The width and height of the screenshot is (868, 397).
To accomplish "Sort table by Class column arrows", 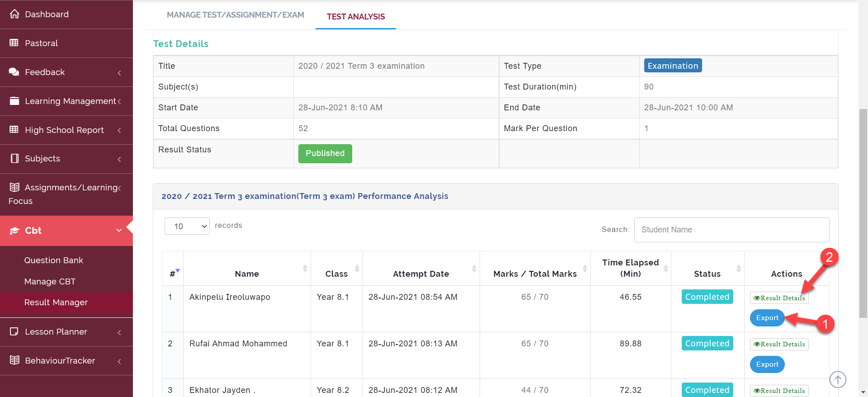I will (357, 269).
